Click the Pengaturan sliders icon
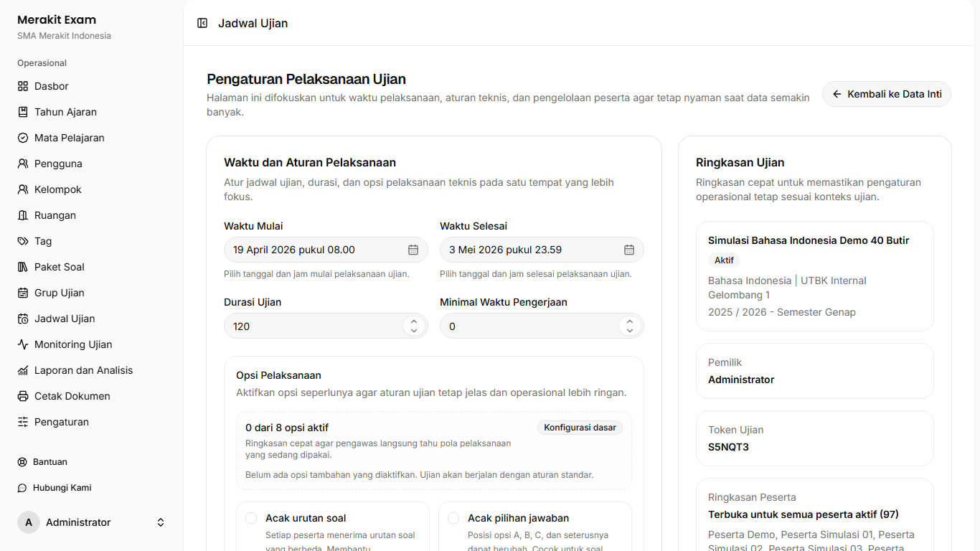 [x=23, y=422]
